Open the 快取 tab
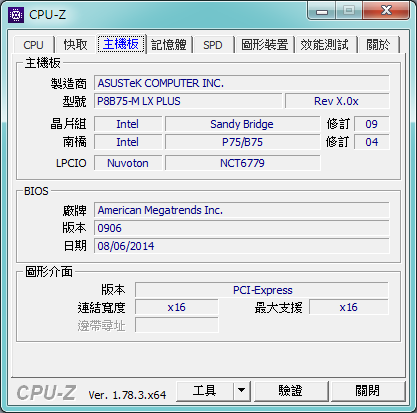 (76, 44)
